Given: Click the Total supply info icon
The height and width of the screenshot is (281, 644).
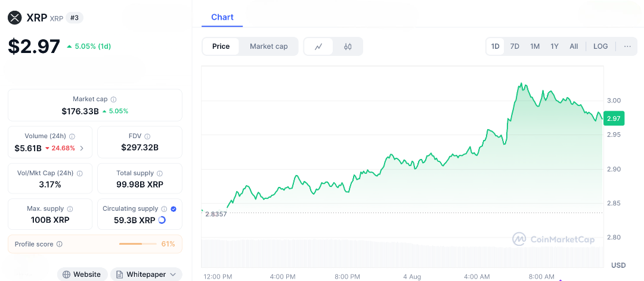Looking at the screenshot, I should pos(160,173).
